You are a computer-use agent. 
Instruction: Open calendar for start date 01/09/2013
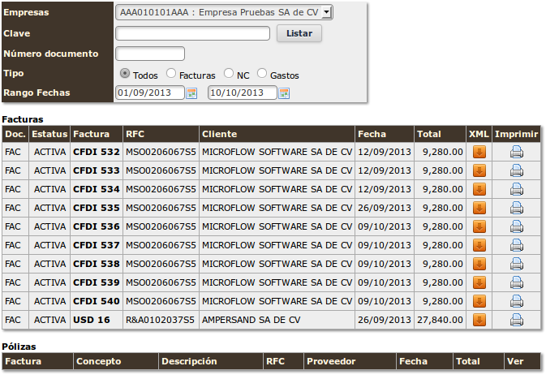[191, 93]
